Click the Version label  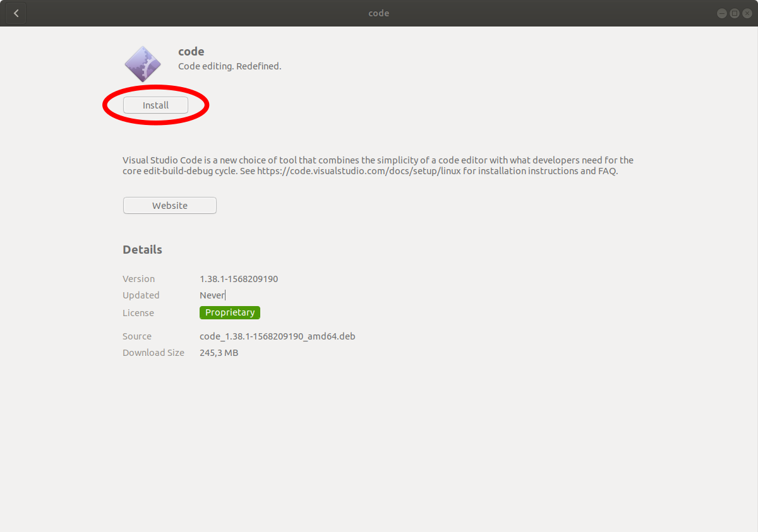(x=138, y=279)
